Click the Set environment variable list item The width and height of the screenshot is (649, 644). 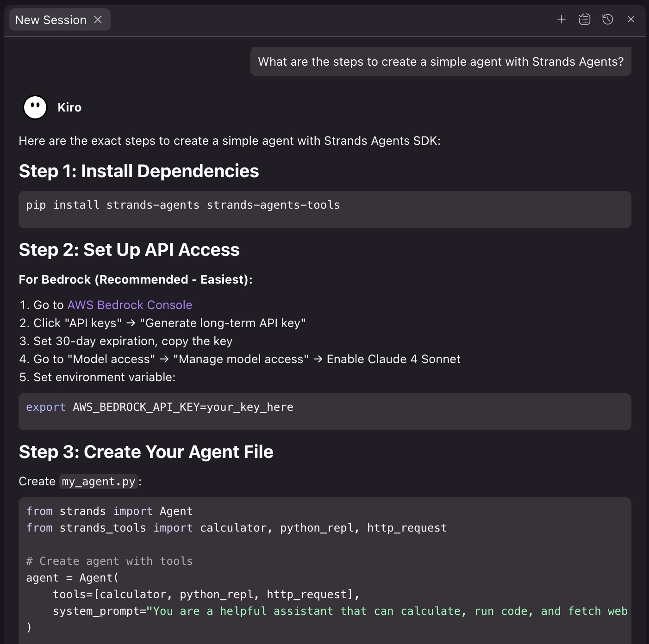coord(97,377)
